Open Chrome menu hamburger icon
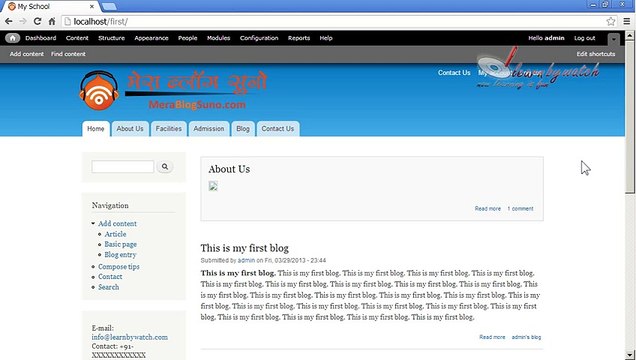Screen dimensions: 636x360 click(627, 21)
